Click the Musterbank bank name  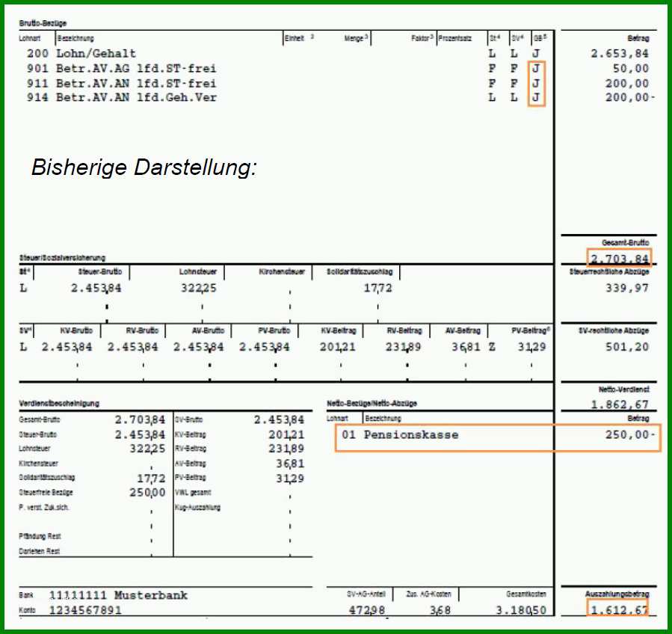point(151,595)
